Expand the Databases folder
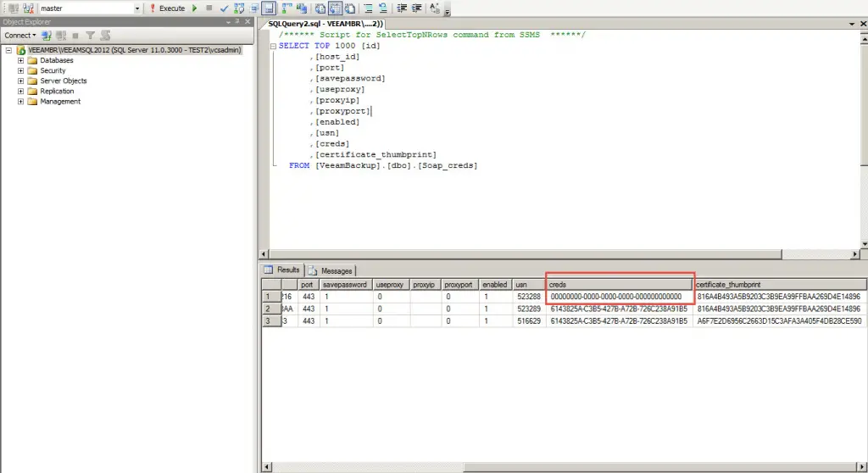The height and width of the screenshot is (473, 868). tap(20, 60)
